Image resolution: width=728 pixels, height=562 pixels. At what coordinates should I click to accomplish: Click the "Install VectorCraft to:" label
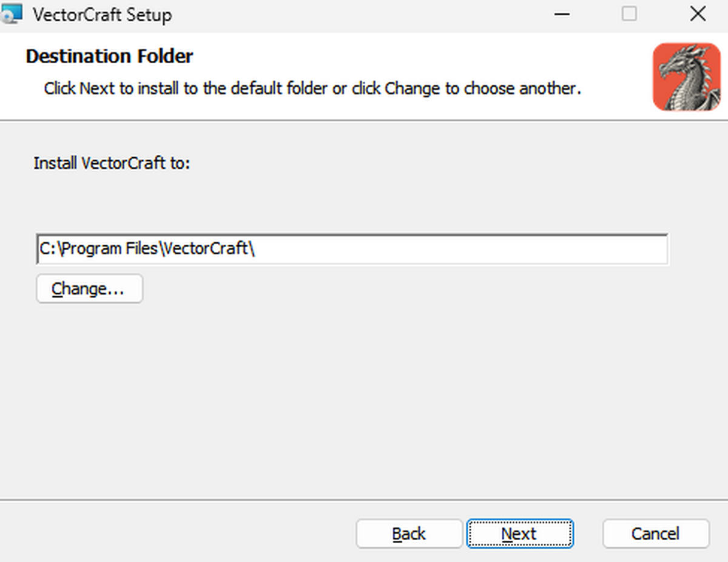pos(112,163)
